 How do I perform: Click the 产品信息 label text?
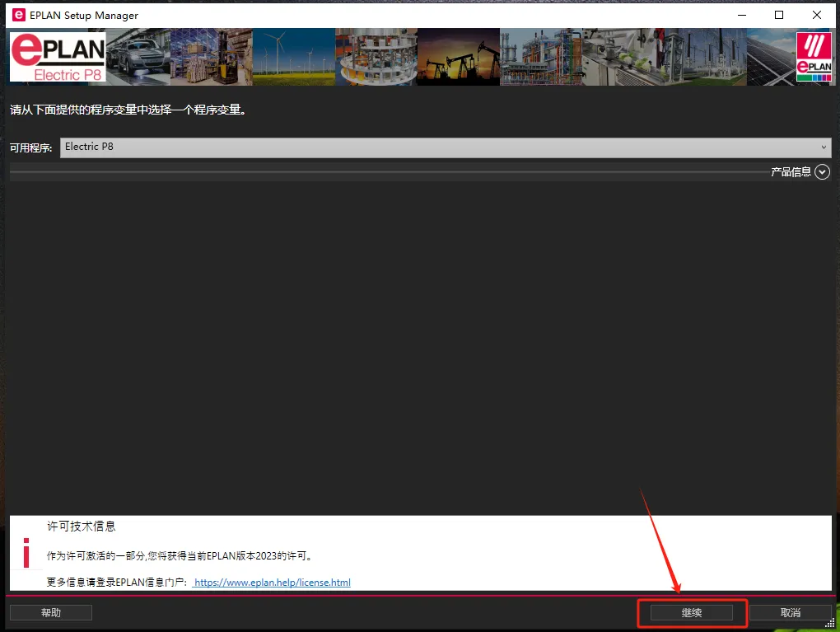pyautogui.click(x=791, y=172)
